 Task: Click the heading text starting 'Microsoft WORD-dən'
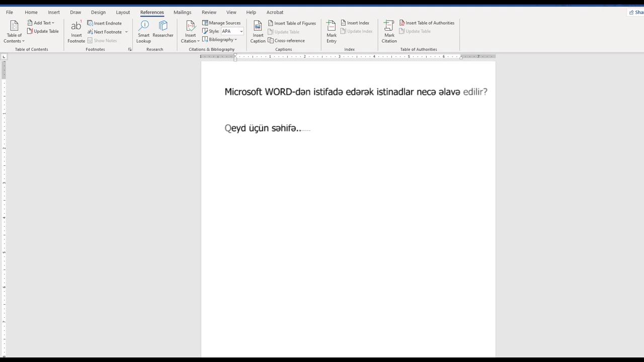(356, 92)
